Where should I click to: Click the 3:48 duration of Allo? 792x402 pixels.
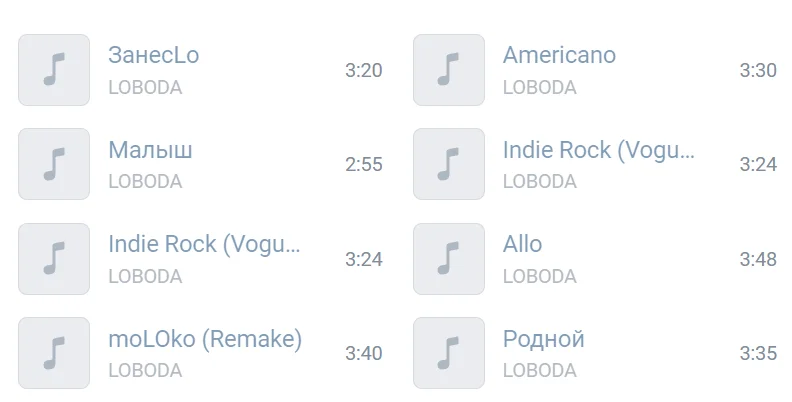758,259
